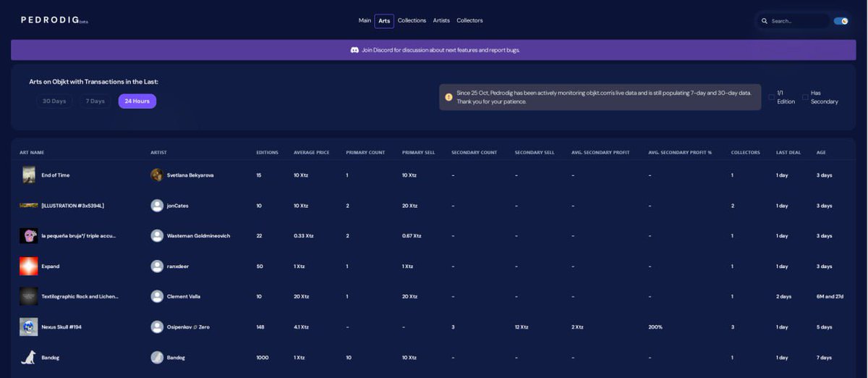Open Expand artwork thumbnail
Screen dimensions: 868x378
point(29,266)
